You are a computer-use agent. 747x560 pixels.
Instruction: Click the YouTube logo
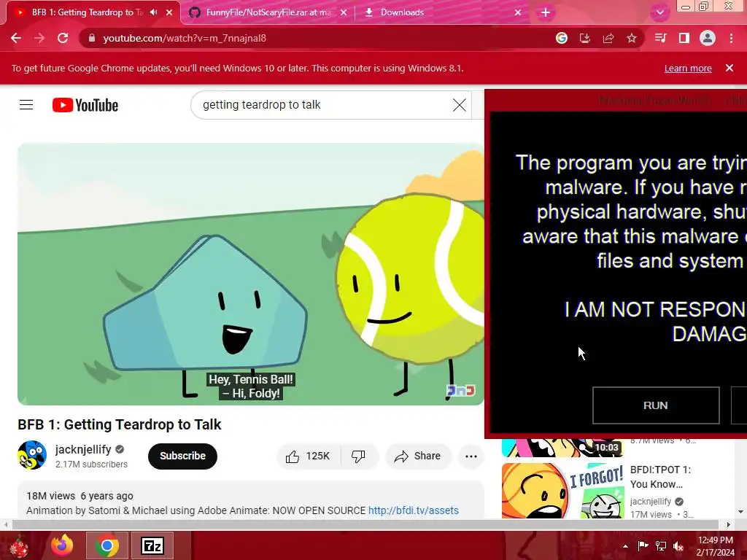[85, 105]
